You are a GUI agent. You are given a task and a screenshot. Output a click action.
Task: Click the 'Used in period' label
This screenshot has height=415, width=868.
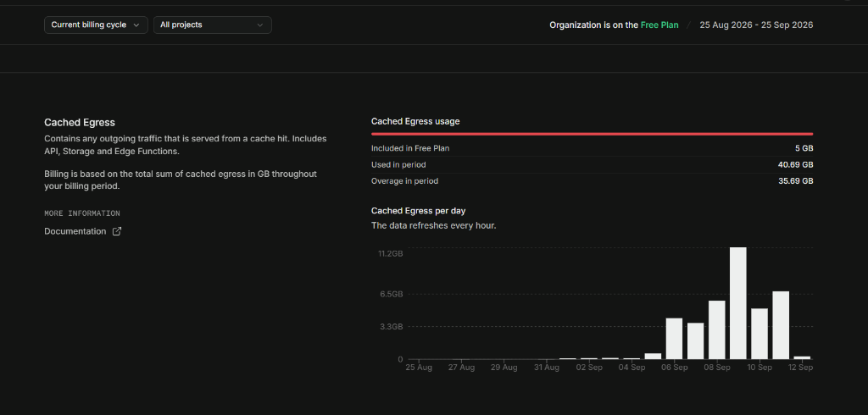coord(398,165)
